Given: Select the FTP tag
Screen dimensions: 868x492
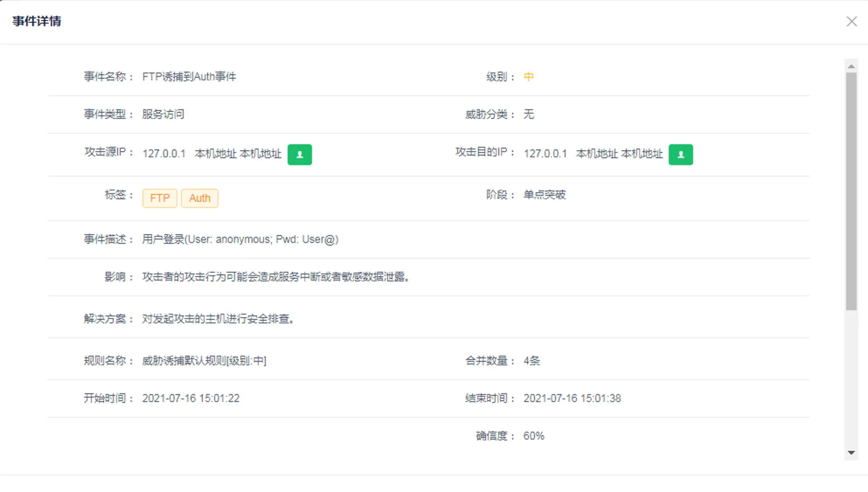Looking at the screenshot, I should (x=160, y=198).
